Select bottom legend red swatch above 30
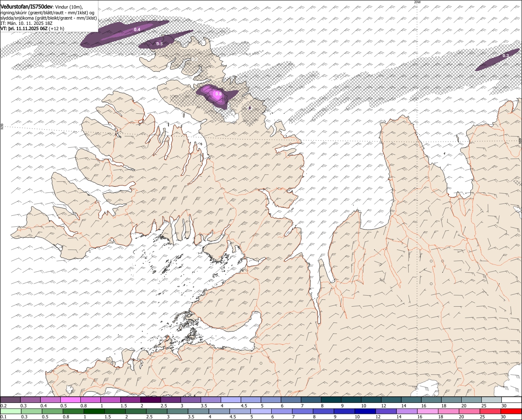 [511, 411]
